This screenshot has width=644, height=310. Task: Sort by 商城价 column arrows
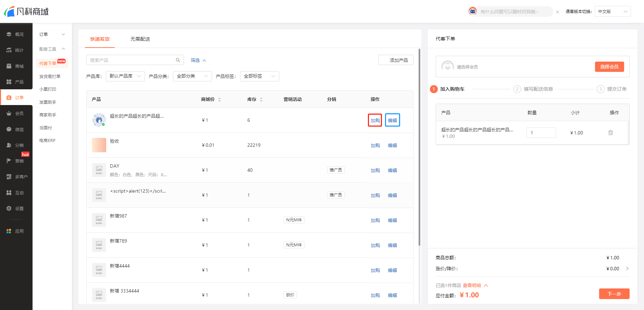[219, 100]
